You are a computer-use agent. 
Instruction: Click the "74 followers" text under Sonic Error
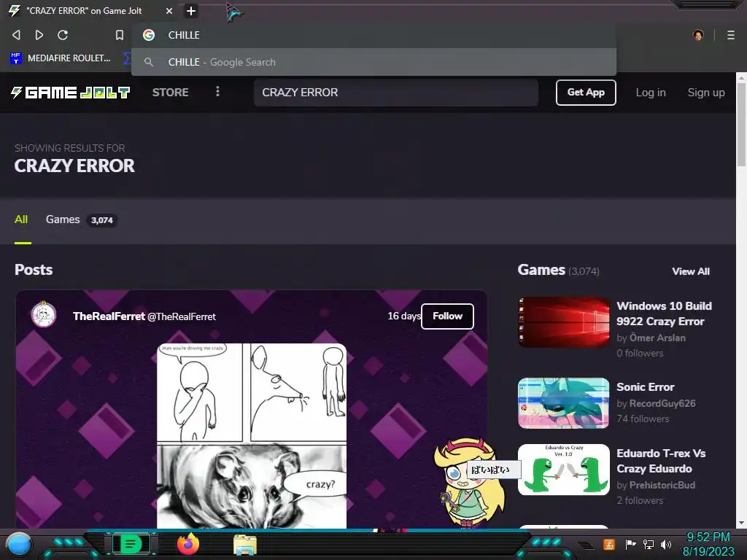click(x=643, y=419)
